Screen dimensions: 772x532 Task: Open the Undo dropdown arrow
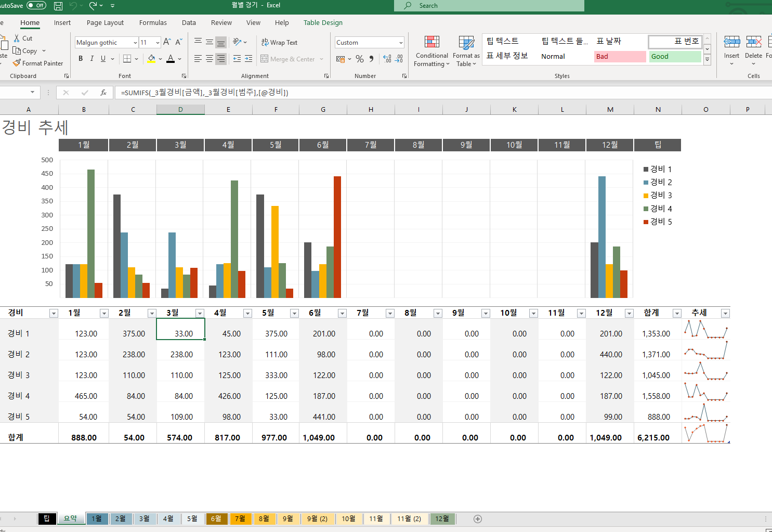[82, 6]
